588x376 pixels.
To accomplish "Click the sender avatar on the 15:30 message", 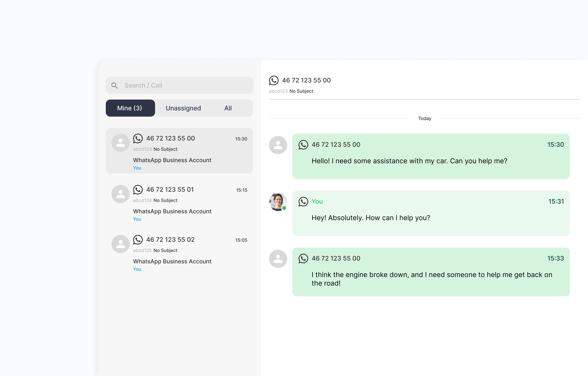I will point(278,145).
